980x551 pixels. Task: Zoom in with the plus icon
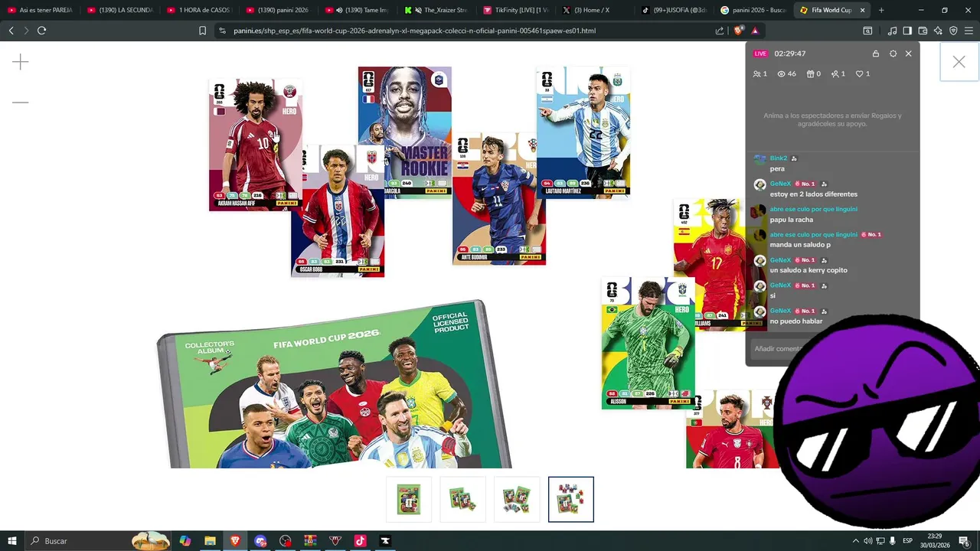tap(21, 62)
